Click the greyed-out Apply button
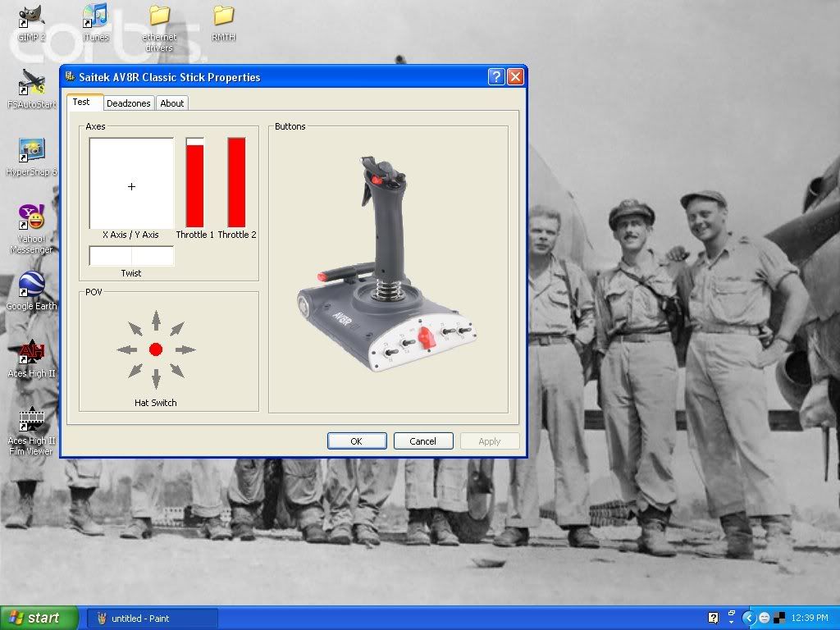 [490, 441]
